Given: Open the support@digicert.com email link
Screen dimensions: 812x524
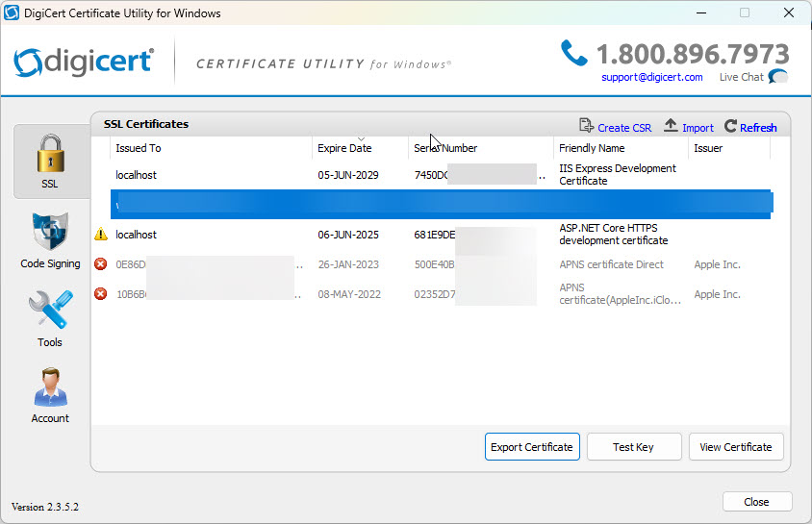Looking at the screenshot, I should [652, 77].
